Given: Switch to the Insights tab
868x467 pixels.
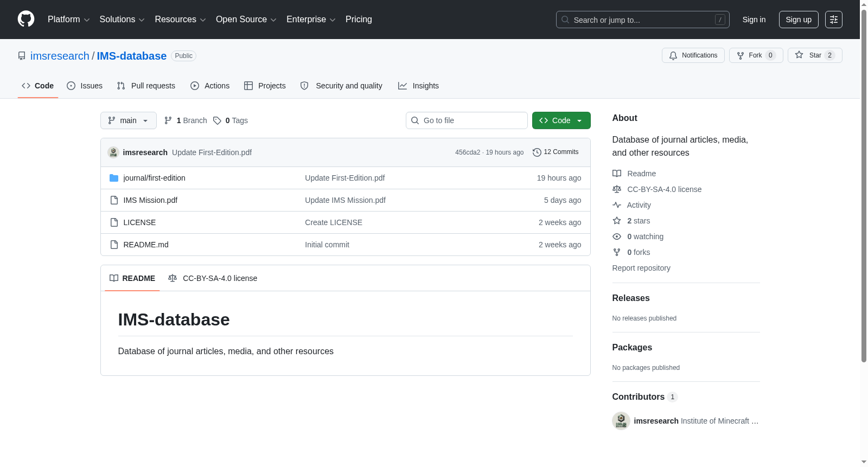Looking at the screenshot, I should tap(418, 86).
